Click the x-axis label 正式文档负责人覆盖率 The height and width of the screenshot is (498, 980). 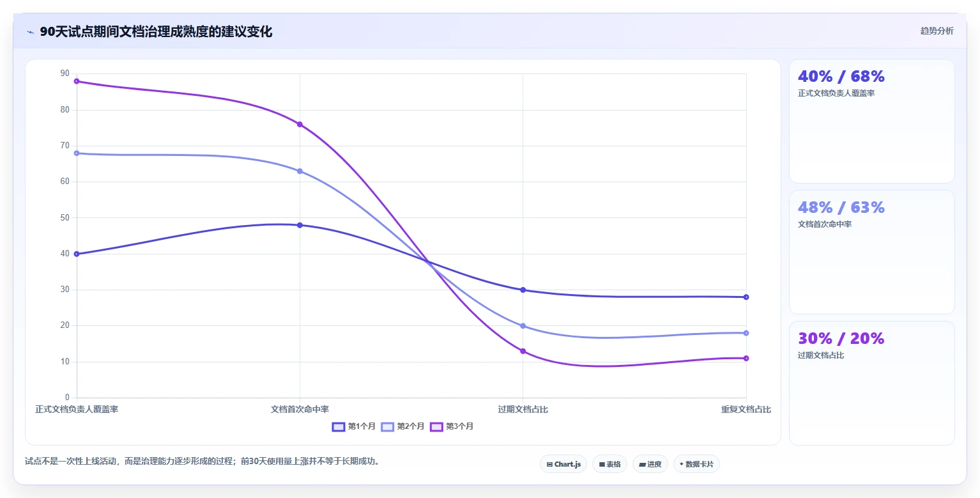(x=77, y=410)
